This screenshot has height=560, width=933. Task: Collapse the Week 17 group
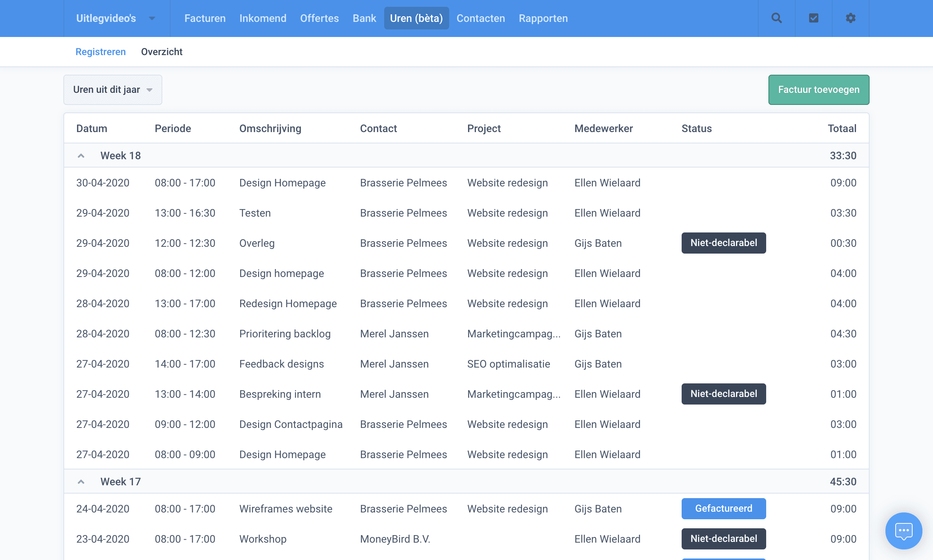point(81,482)
